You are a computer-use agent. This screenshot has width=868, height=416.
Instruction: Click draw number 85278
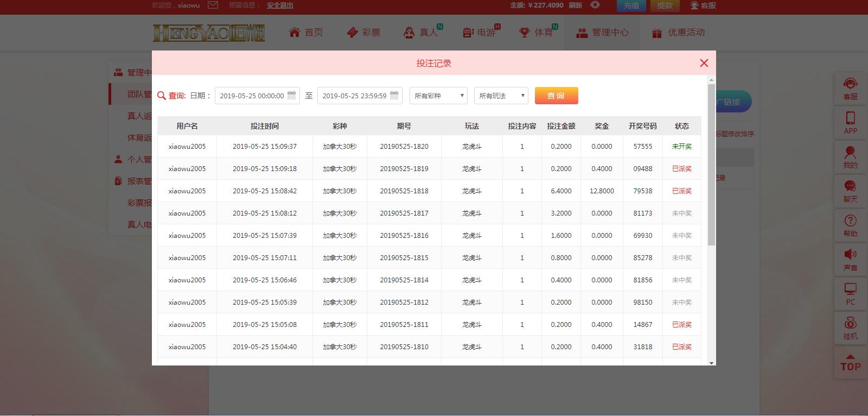pyautogui.click(x=643, y=258)
